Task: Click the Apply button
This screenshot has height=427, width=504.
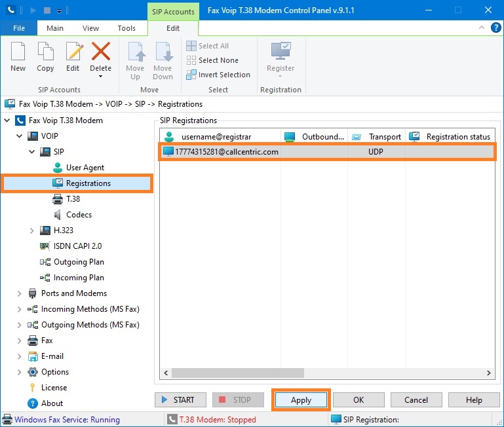Action: point(301,400)
